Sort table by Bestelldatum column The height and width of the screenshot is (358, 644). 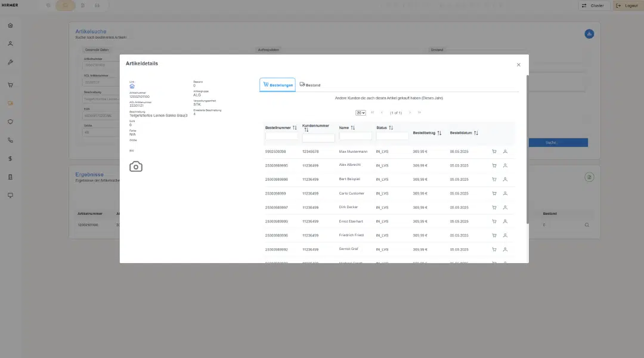point(476,133)
